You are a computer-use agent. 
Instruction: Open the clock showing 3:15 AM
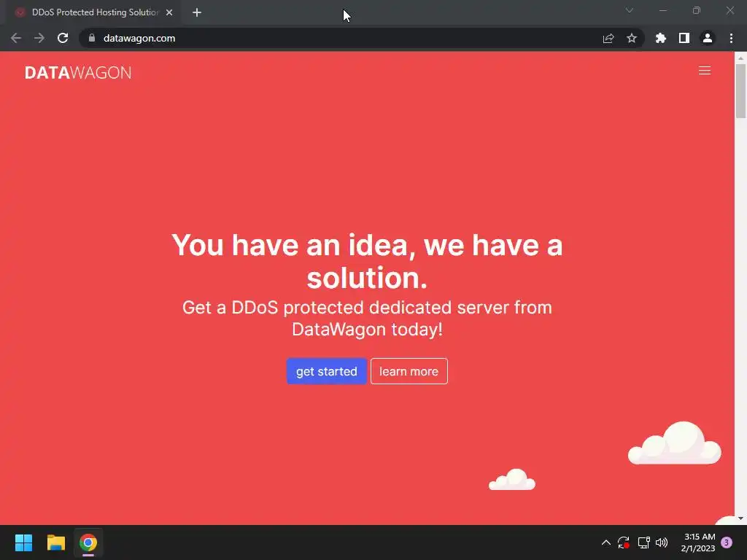pyautogui.click(x=698, y=542)
